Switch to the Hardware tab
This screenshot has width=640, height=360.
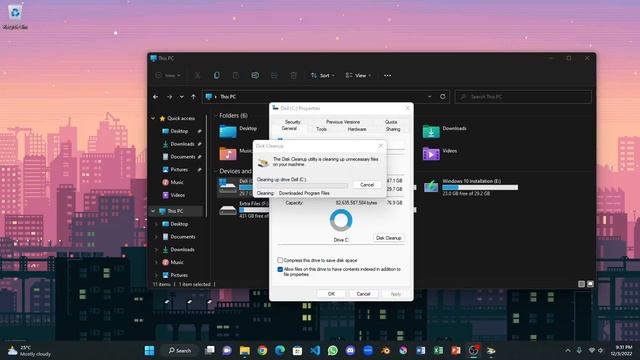tap(357, 129)
